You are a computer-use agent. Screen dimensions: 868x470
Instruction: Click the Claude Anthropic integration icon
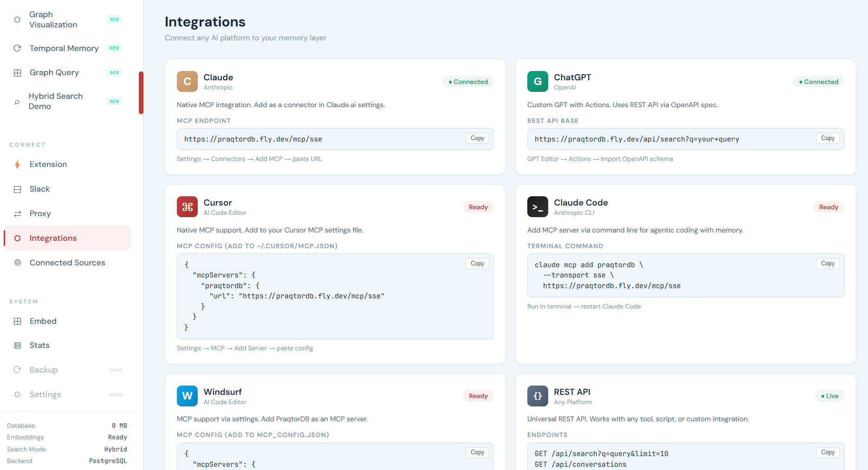coord(187,81)
